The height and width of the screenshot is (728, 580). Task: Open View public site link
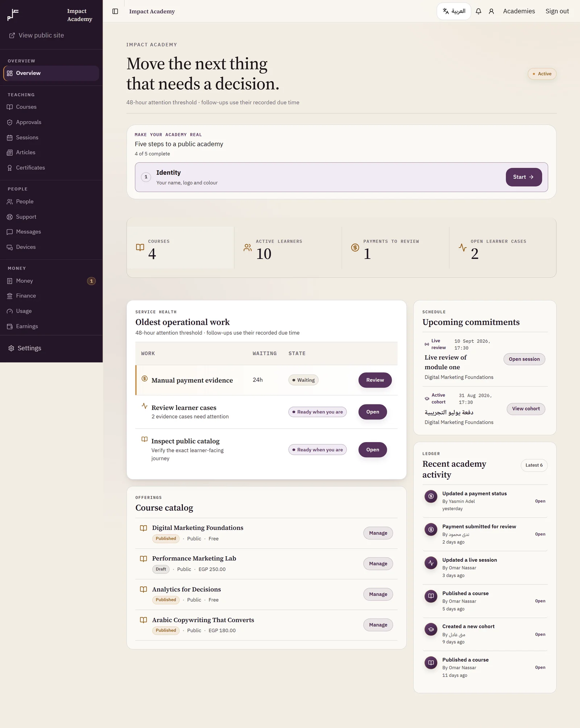click(x=37, y=35)
